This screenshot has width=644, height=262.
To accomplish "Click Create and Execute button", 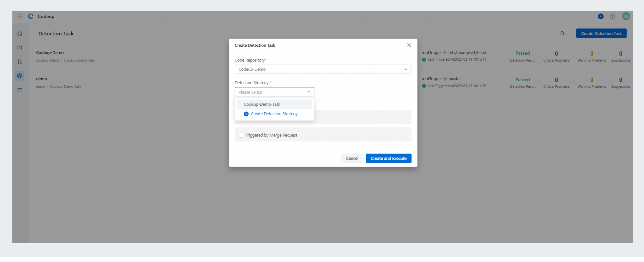I will pyautogui.click(x=388, y=158).
